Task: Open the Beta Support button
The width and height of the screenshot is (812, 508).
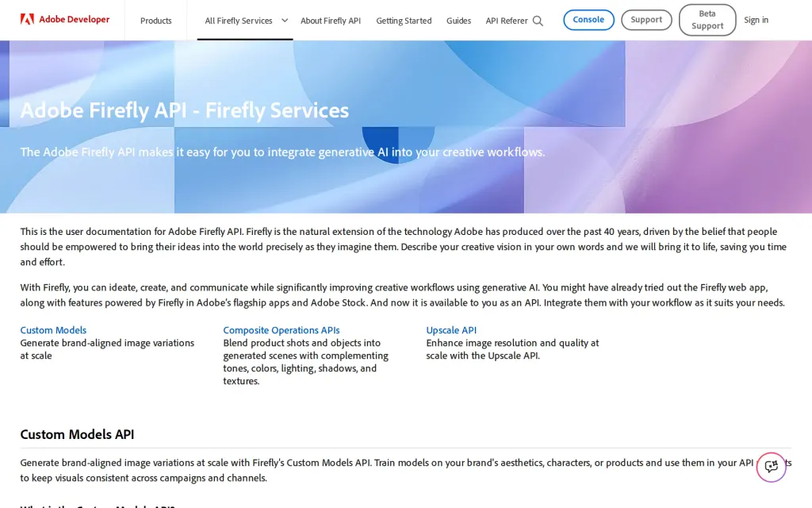Action: [x=707, y=20]
